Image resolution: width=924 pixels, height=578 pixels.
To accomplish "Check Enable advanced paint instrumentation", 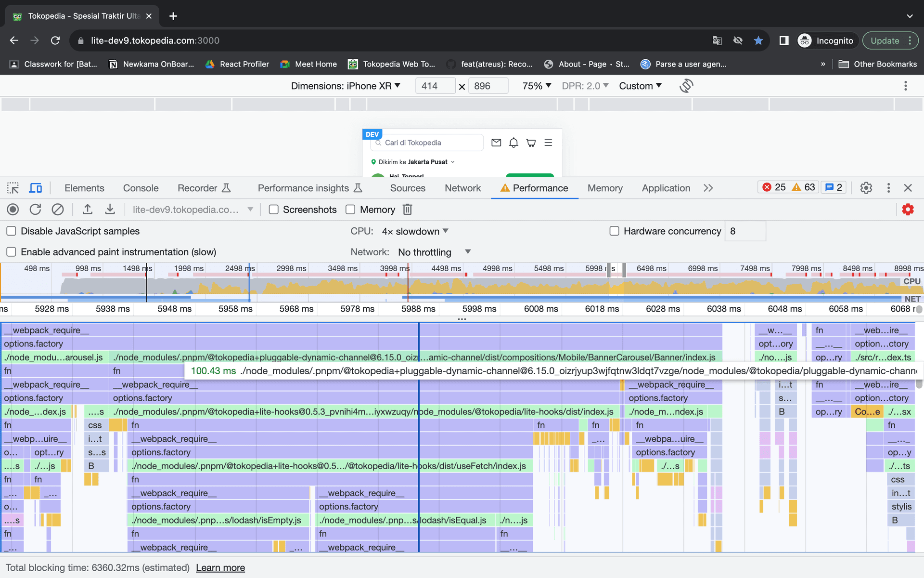I will coord(12,252).
